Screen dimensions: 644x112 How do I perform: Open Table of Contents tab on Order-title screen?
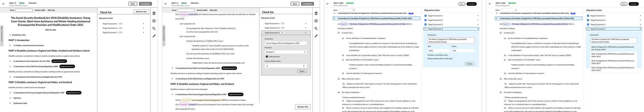tap(2, 36)
